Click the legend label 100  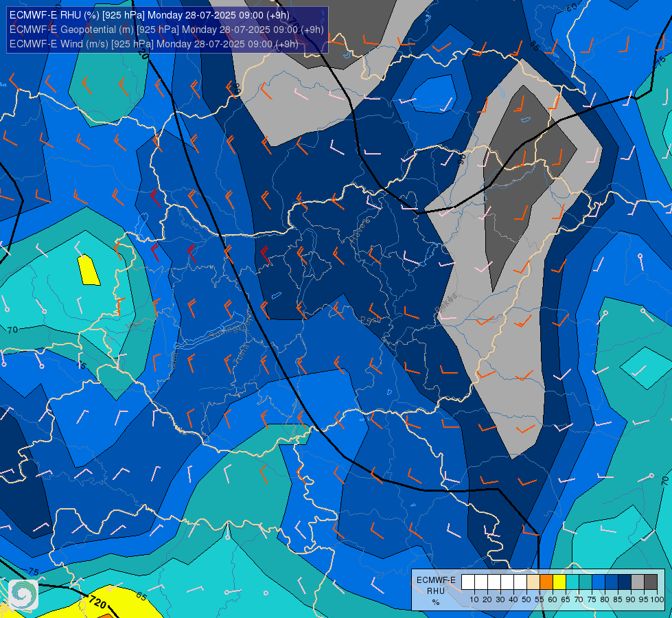click(657, 599)
